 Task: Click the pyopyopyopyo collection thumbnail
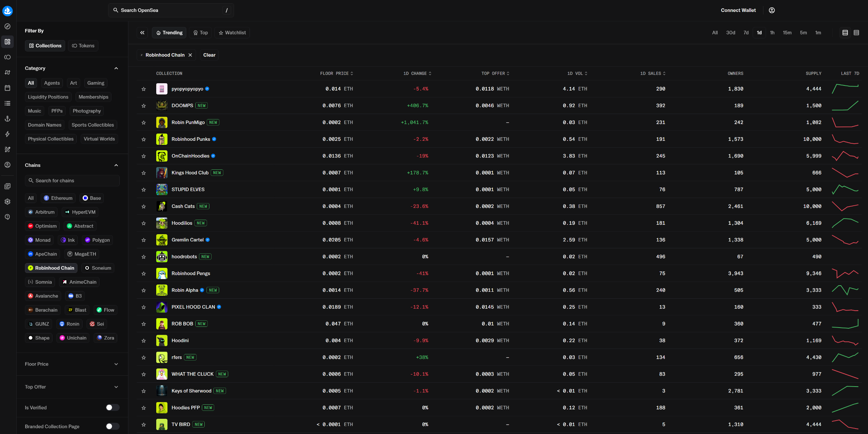[162, 89]
